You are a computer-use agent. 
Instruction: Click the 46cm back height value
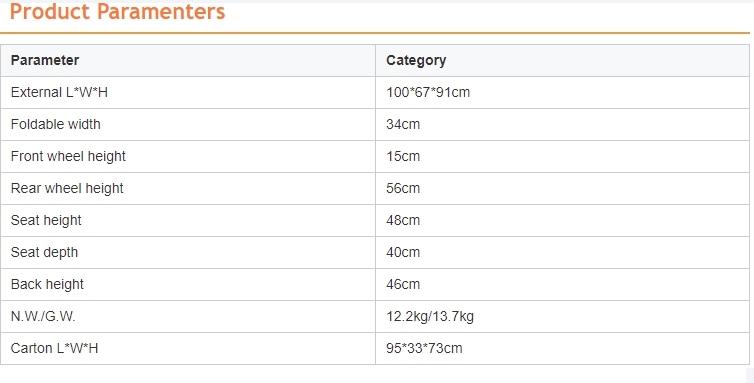click(403, 284)
